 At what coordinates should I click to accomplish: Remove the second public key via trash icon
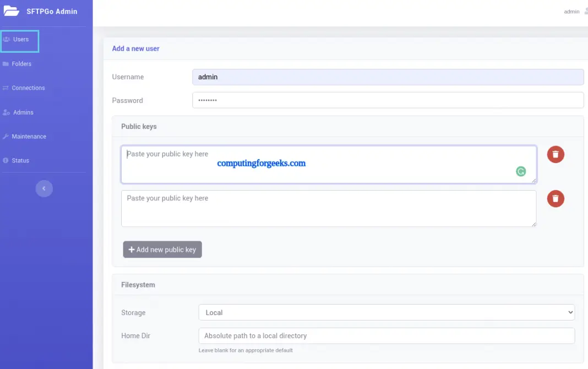click(x=555, y=198)
